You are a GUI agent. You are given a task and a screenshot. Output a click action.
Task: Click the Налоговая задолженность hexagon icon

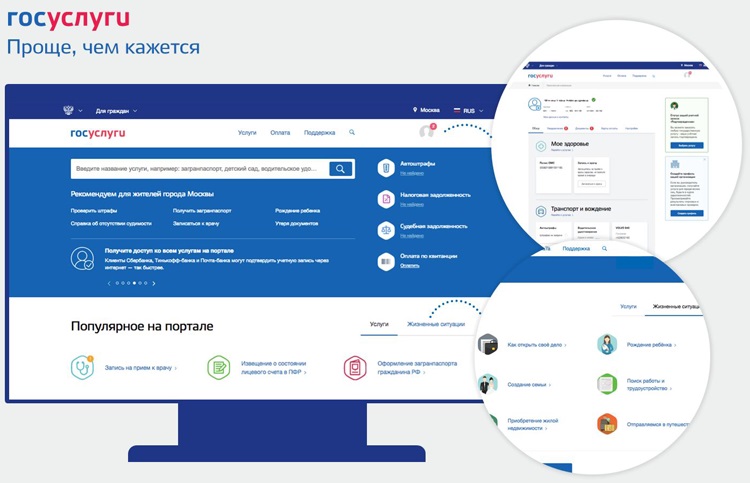[386, 199]
